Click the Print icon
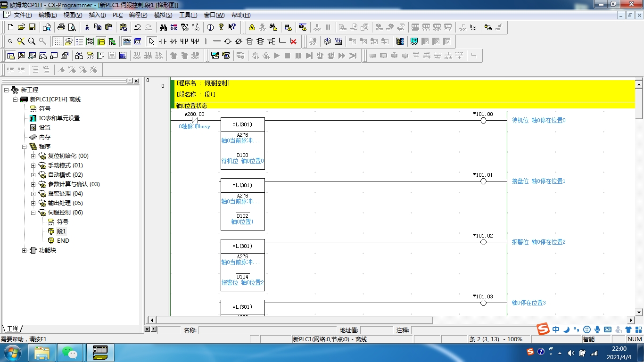Screen dimensions: 644x362 61,27
